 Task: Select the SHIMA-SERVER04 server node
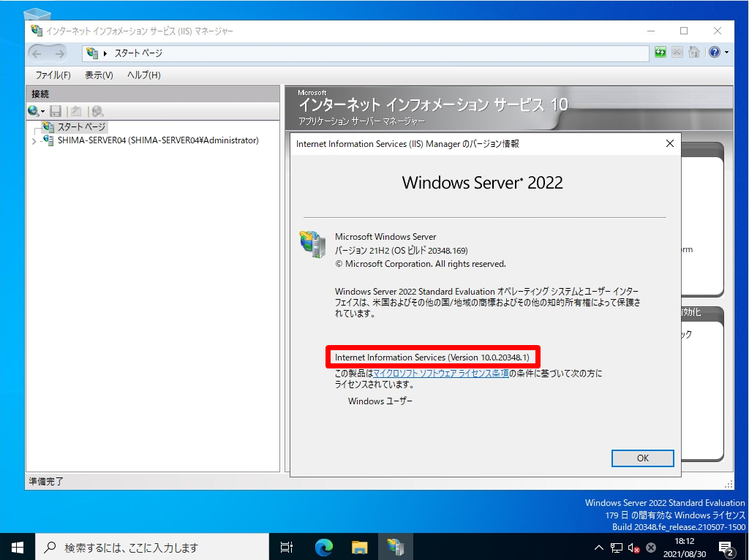(158, 140)
